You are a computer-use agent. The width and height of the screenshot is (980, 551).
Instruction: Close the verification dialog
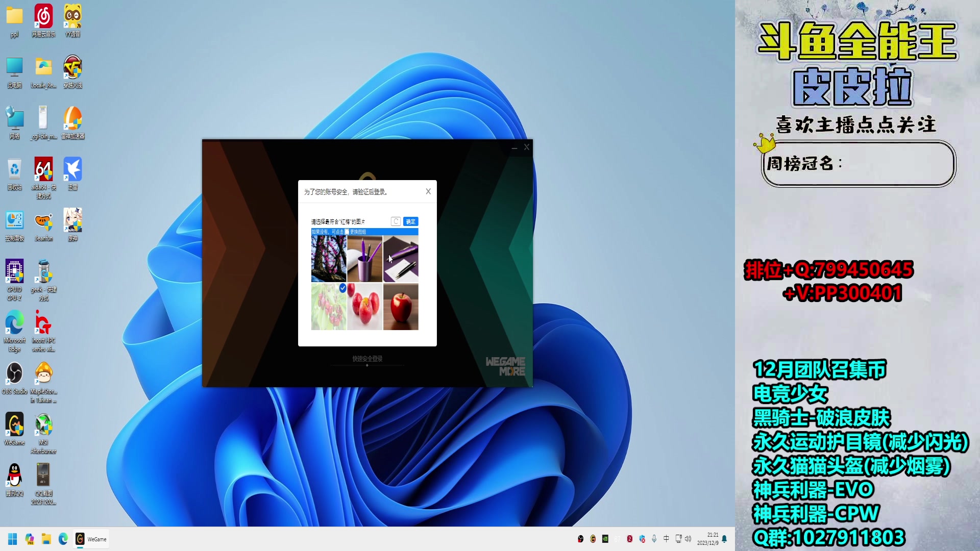point(428,191)
